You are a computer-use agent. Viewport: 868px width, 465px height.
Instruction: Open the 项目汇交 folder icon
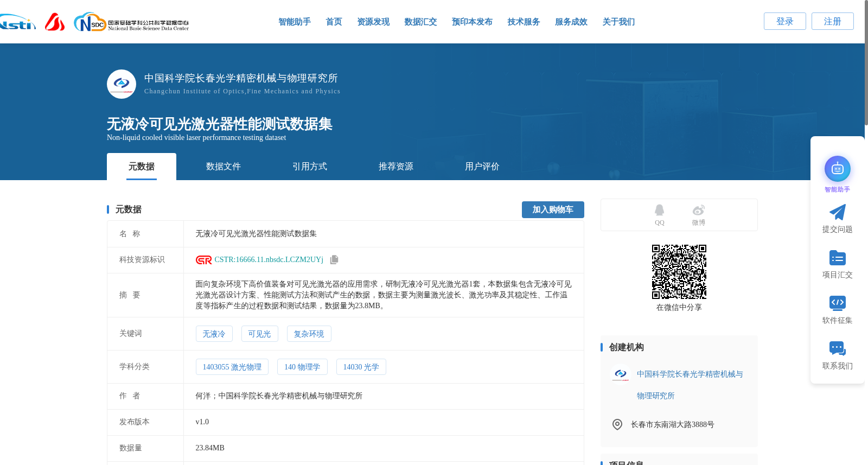(x=838, y=258)
